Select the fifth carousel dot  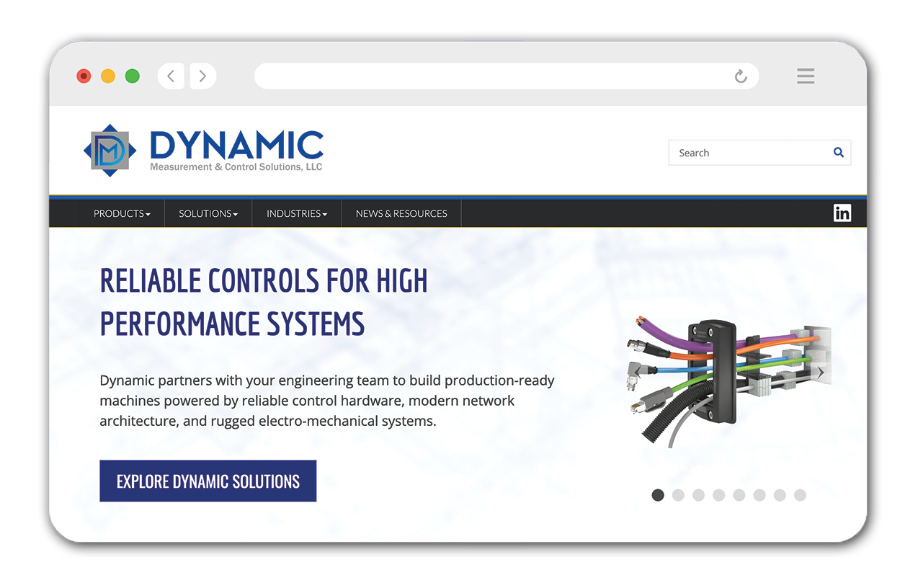[739, 495]
